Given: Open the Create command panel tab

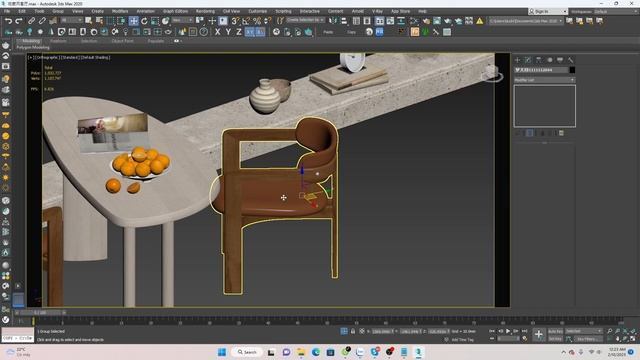Looking at the screenshot, I should 517,60.
